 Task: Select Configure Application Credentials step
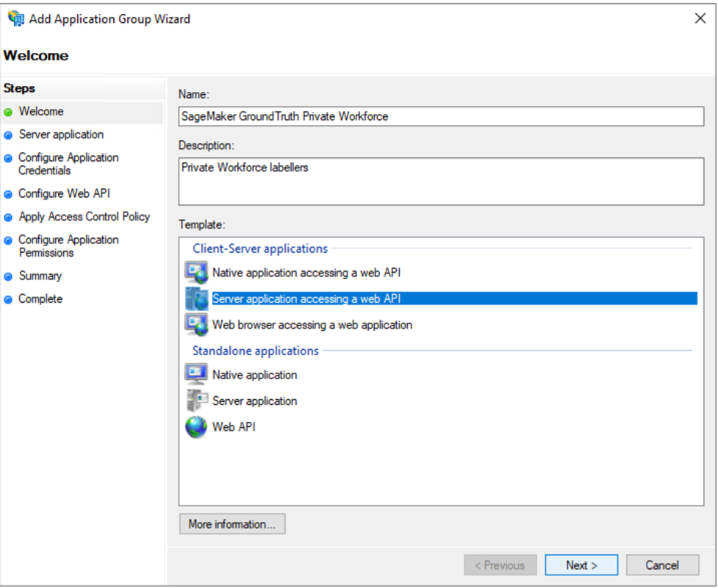point(68,164)
